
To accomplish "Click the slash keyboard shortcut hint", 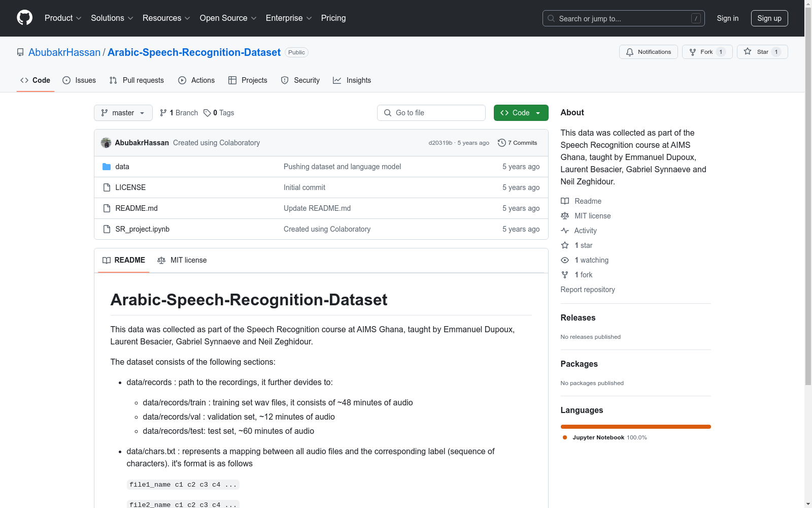I will (x=696, y=18).
